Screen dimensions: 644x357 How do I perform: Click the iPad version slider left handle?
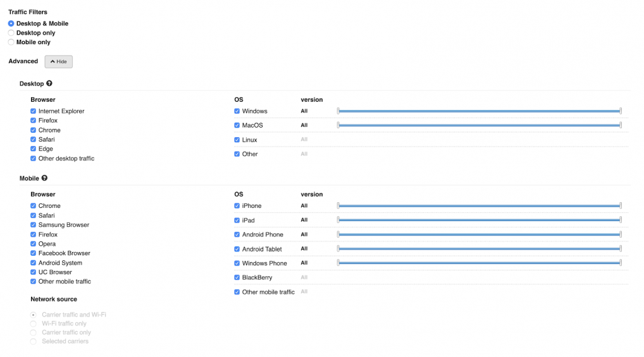(338, 220)
